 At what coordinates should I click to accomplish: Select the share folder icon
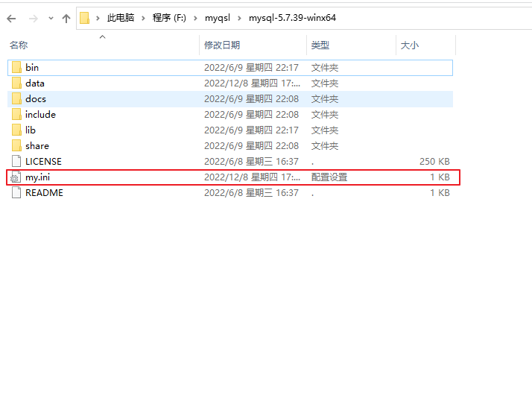(x=16, y=145)
